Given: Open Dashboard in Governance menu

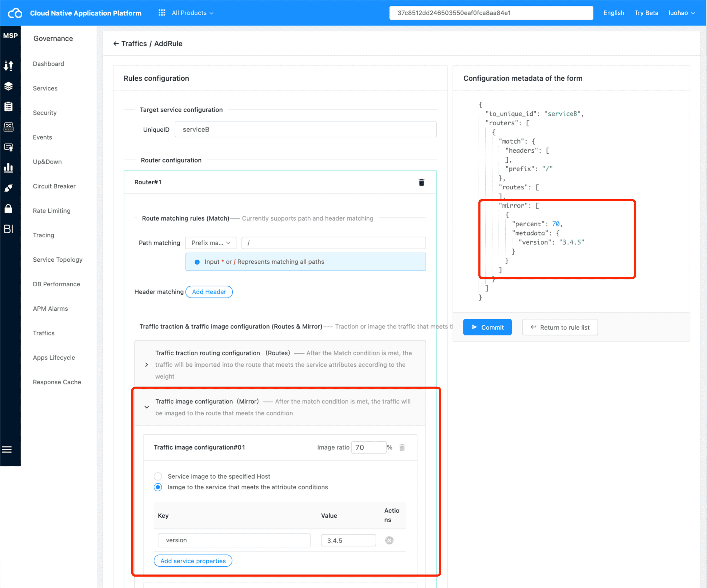Looking at the screenshot, I should (48, 64).
